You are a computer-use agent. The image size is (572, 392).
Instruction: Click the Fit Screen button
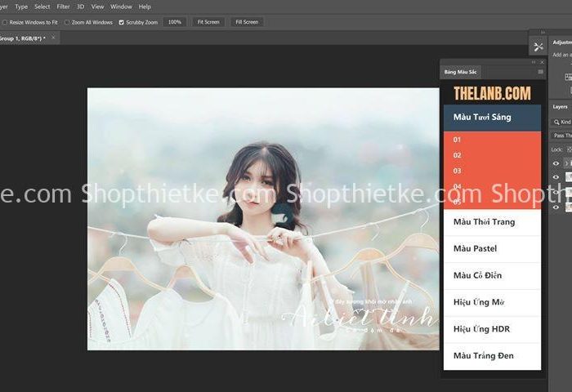(209, 22)
